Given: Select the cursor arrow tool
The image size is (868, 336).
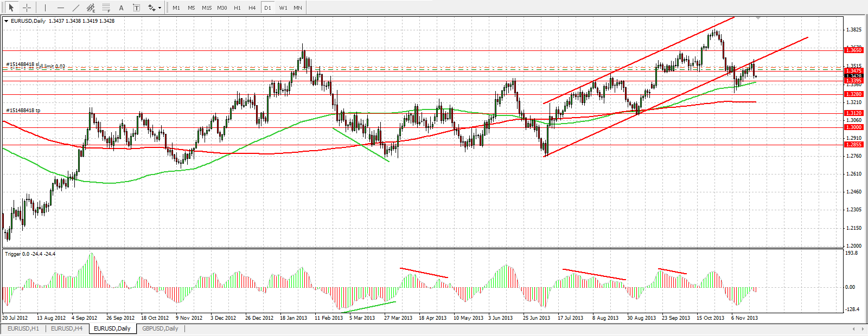Looking at the screenshot, I should click(x=11, y=8).
